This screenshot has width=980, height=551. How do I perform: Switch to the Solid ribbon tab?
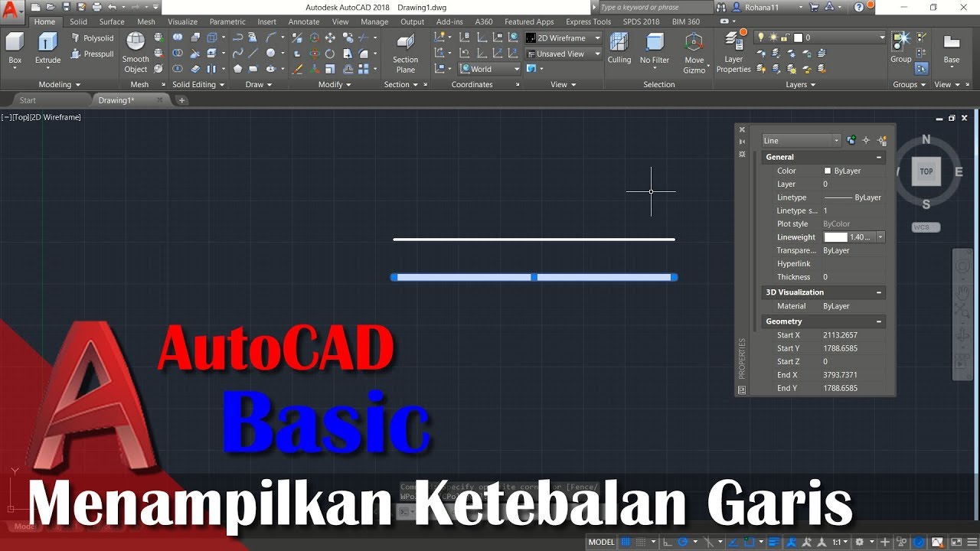pyautogui.click(x=78, y=22)
